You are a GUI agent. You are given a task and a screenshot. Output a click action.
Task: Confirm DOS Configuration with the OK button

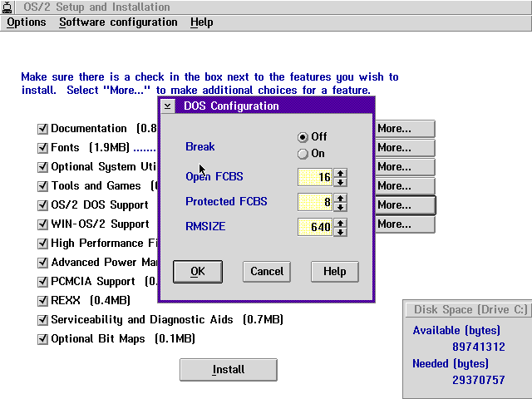coord(198,272)
